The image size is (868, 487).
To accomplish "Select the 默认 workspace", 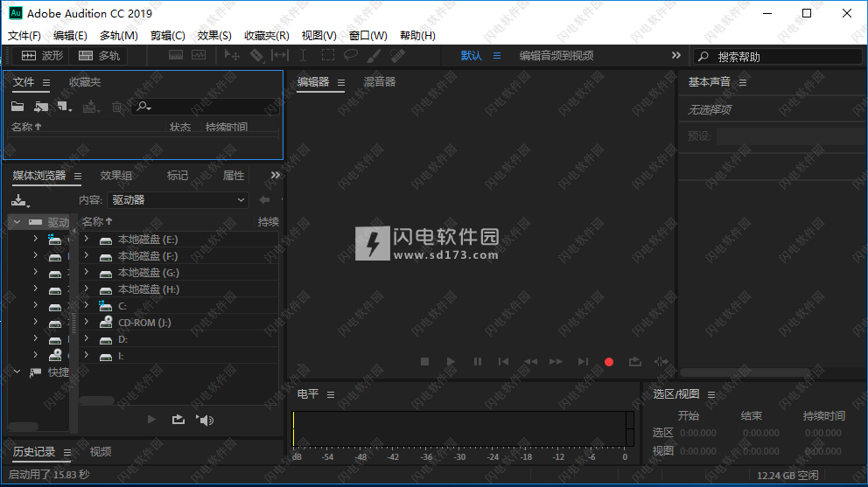I will click(x=471, y=56).
